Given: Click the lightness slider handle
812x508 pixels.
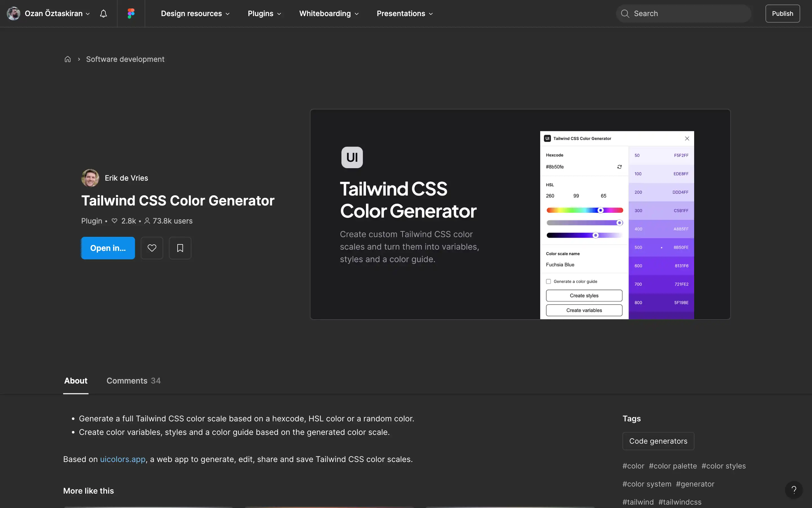Looking at the screenshot, I should pyautogui.click(x=595, y=235).
